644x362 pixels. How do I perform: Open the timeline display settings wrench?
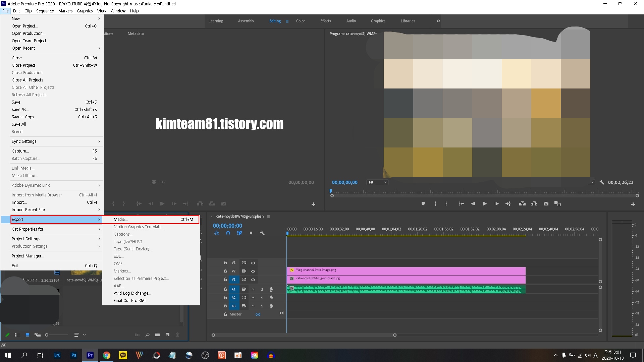(x=262, y=233)
